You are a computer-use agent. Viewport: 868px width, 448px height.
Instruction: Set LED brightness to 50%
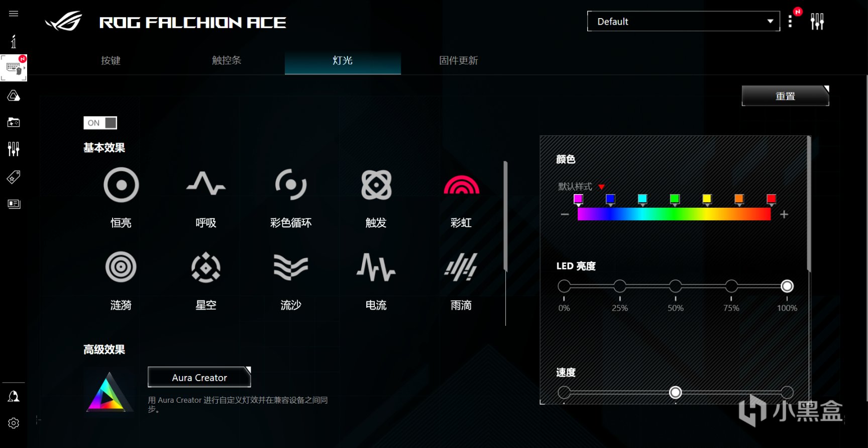coord(676,286)
